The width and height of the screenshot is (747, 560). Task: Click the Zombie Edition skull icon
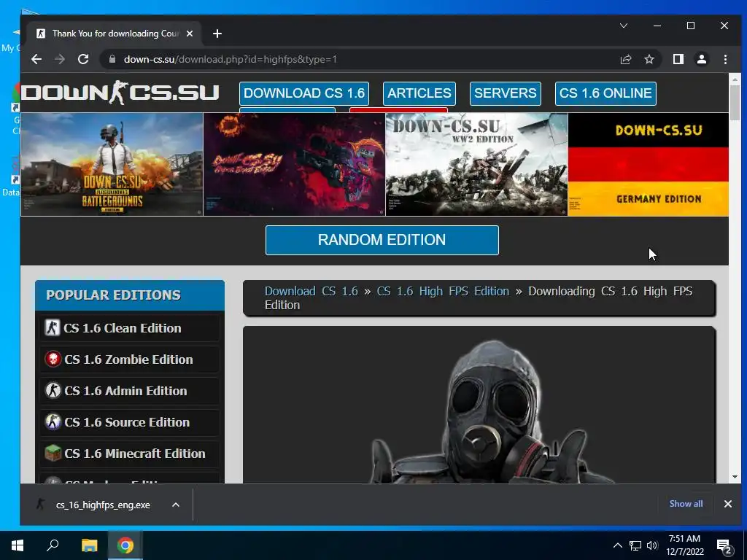(x=53, y=359)
